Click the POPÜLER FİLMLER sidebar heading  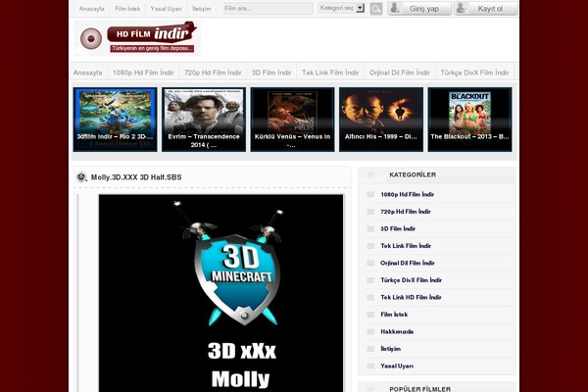[420, 389]
